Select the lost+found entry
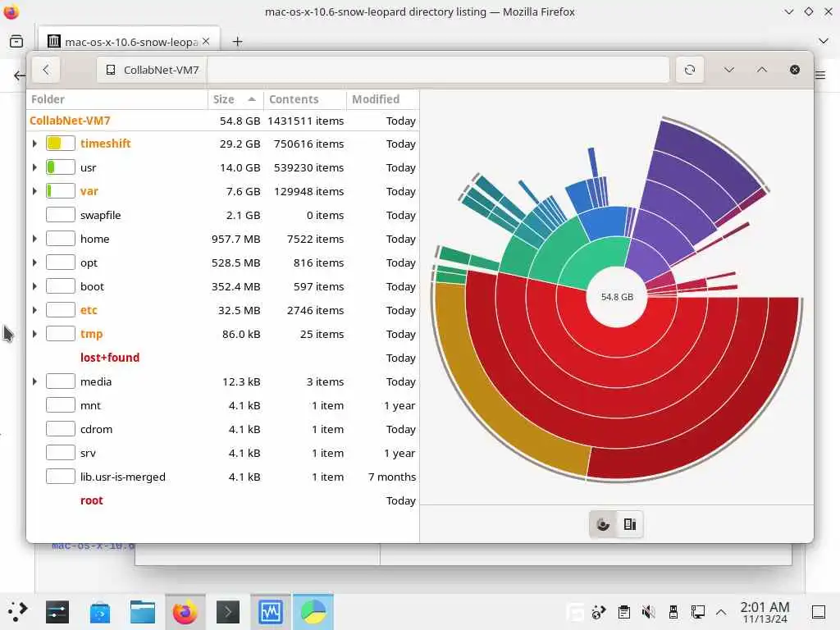This screenshot has height=630, width=840. pos(222,358)
